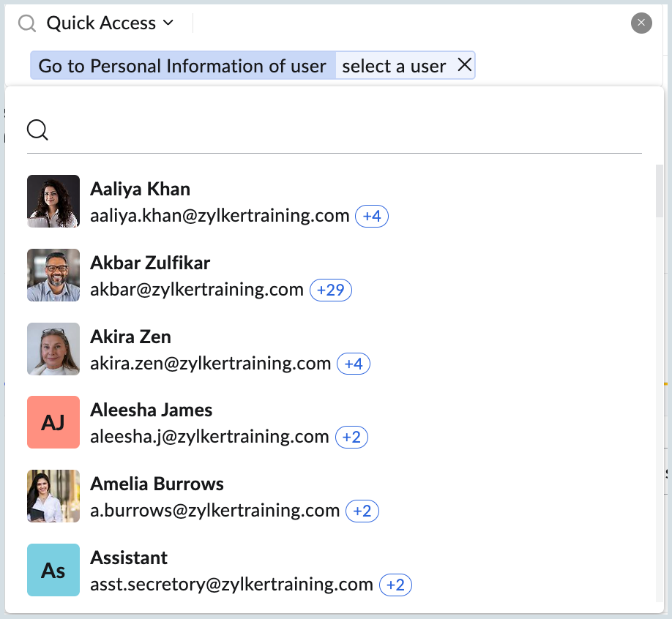Select Amelia Burrows's profile photo
This screenshot has width=672, height=619.
coord(53,496)
